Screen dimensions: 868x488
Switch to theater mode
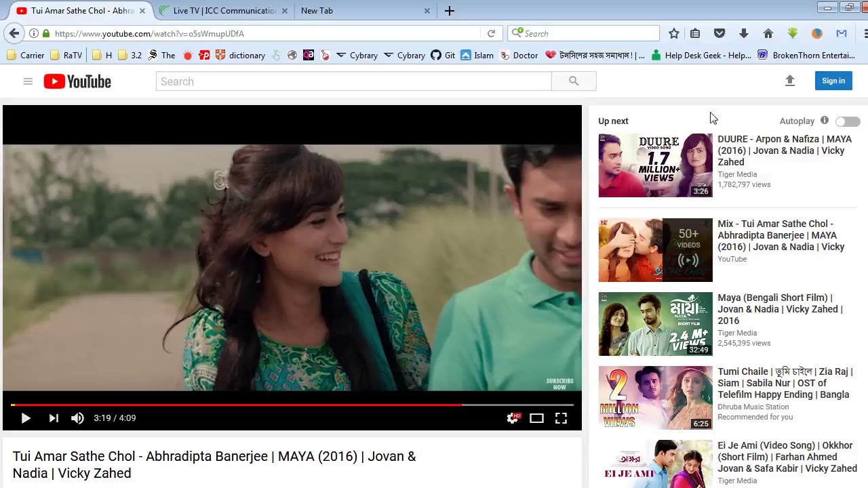tap(536, 418)
